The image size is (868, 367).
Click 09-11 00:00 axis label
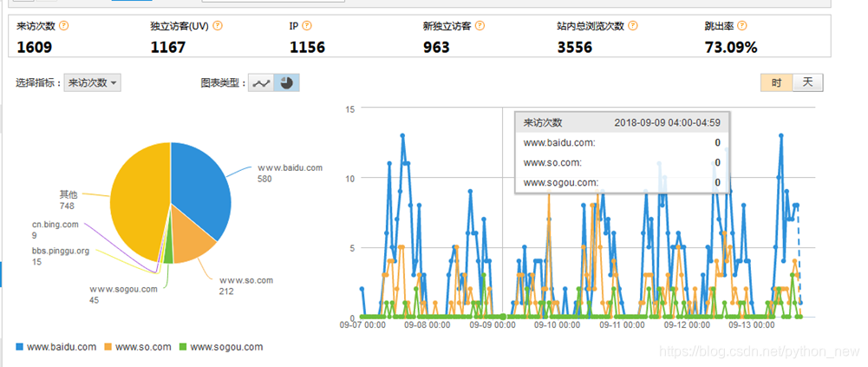click(622, 325)
